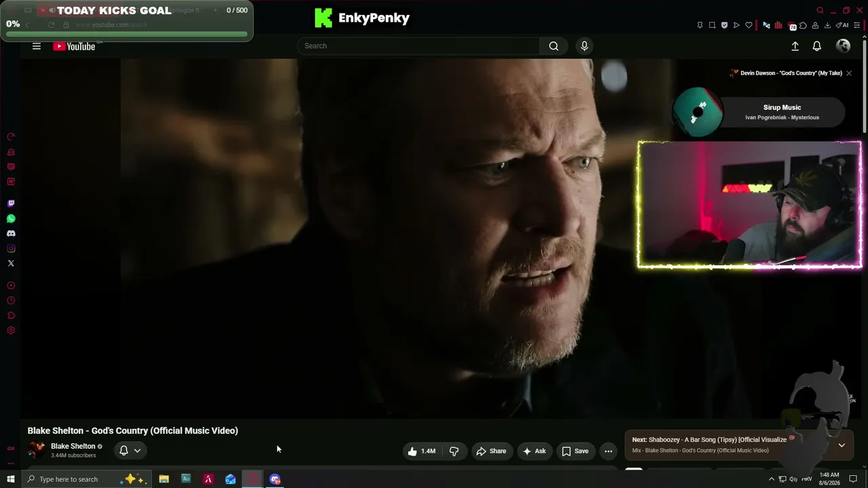Screen dimensions: 868x488
Task: Click in the YouTube search field
Action: [418, 46]
